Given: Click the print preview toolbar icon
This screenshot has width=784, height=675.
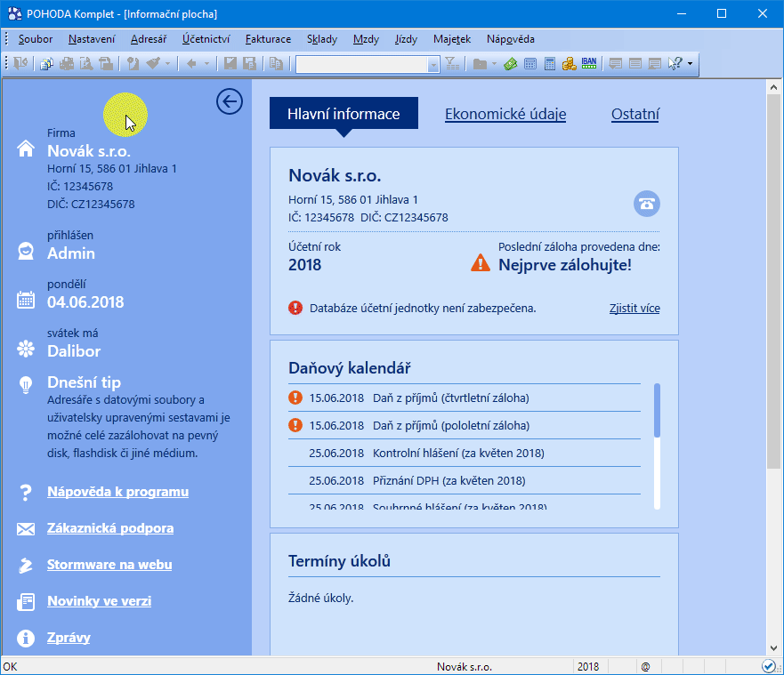Looking at the screenshot, I should 86,63.
